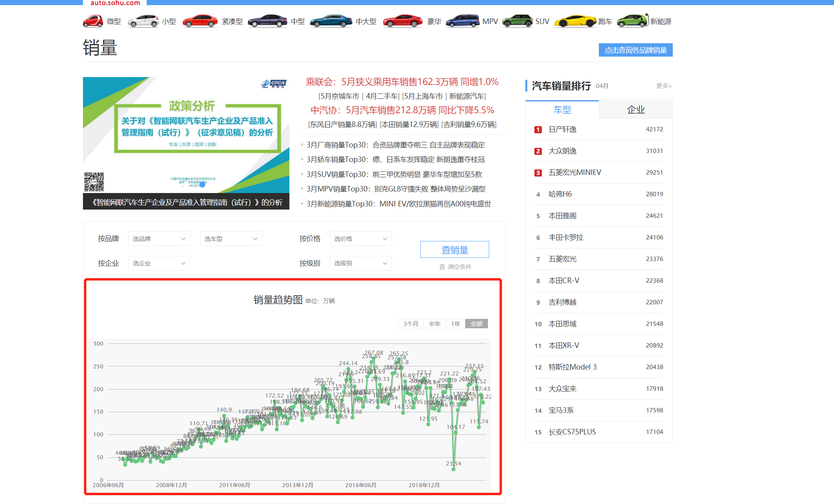Click the auto.sohu.com site logo

click(115, 3)
